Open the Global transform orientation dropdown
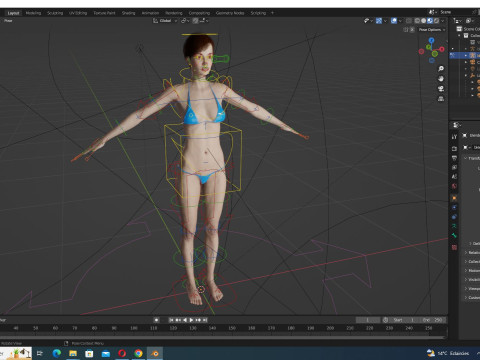Image resolution: width=480 pixels, height=360 pixels. [x=165, y=21]
